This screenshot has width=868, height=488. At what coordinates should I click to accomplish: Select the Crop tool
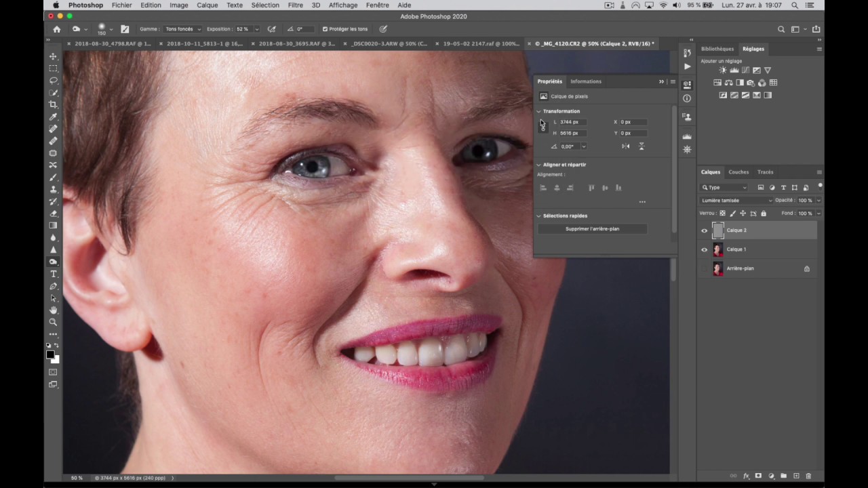coord(54,105)
